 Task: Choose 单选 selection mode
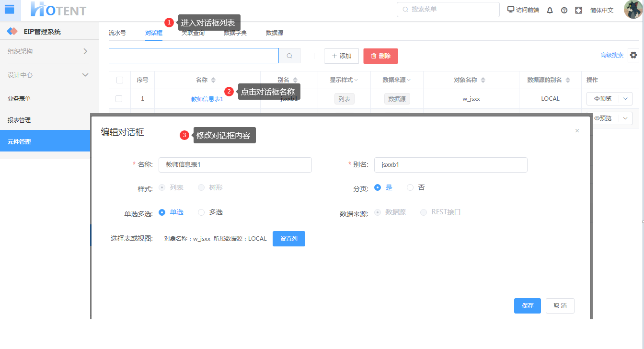pos(162,212)
